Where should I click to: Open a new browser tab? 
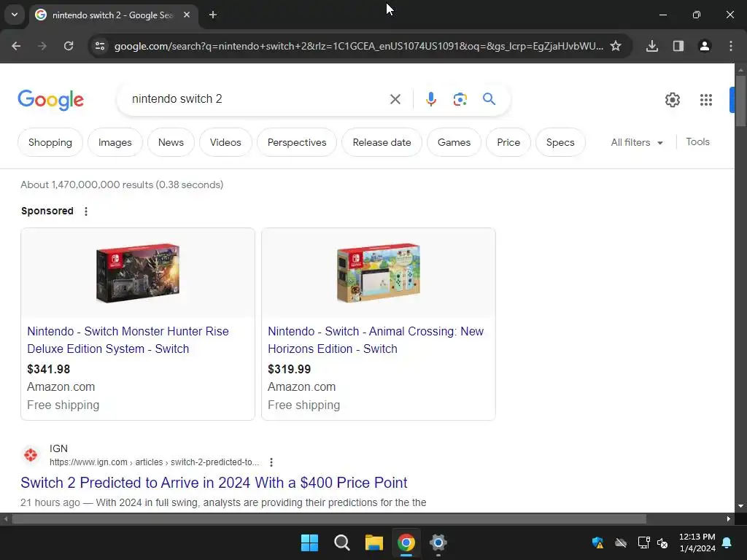click(213, 15)
